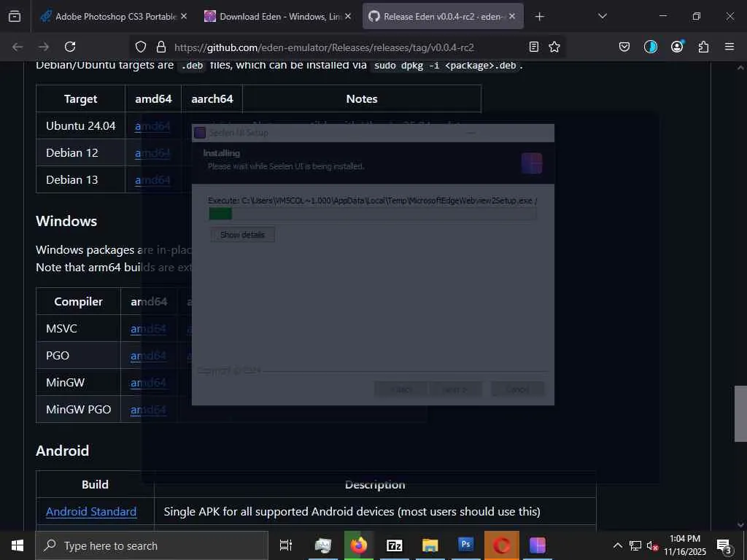Click the scrollbar up arrow
This screenshot has width=747, height=560.
[x=740, y=68]
